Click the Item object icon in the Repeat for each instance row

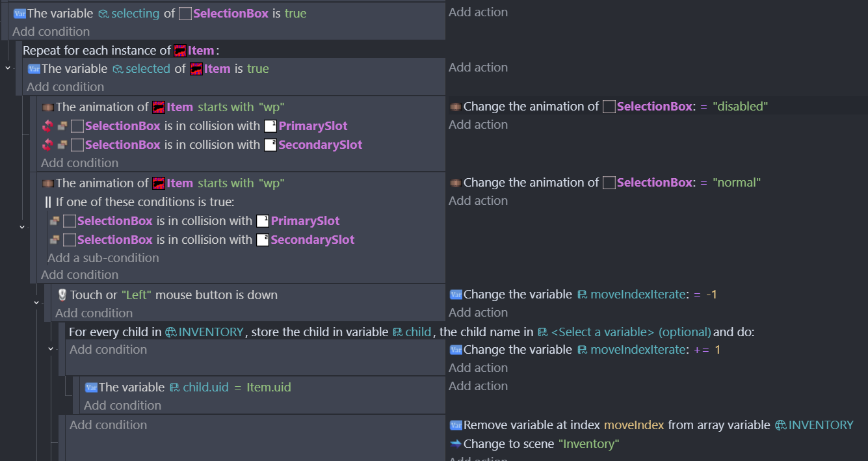(180, 51)
